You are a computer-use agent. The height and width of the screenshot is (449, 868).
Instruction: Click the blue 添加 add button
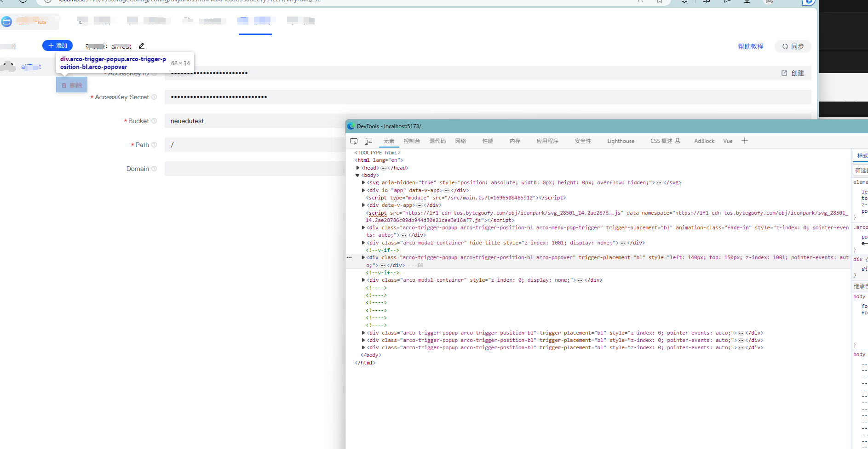click(x=57, y=45)
